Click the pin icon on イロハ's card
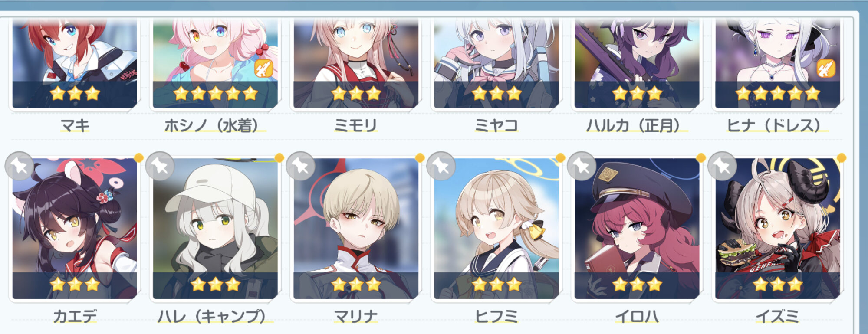868x334 pixels. coord(582,166)
